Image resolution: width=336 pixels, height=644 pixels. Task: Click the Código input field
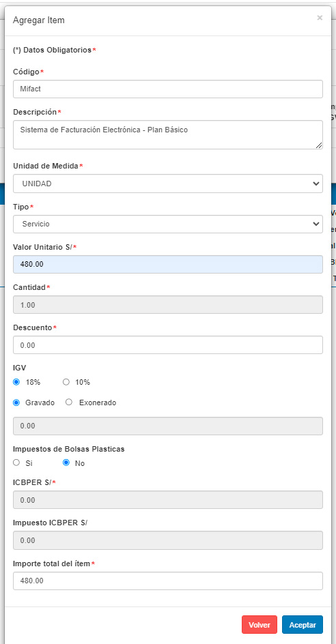pyautogui.click(x=168, y=89)
